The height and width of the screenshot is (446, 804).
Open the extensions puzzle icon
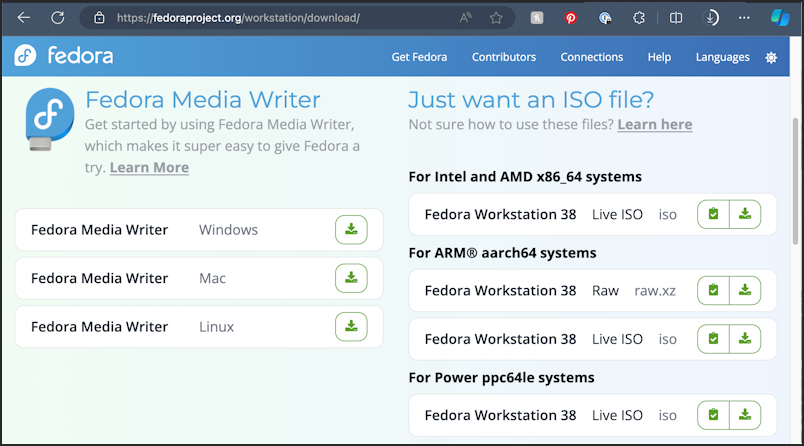pyautogui.click(x=639, y=18)
